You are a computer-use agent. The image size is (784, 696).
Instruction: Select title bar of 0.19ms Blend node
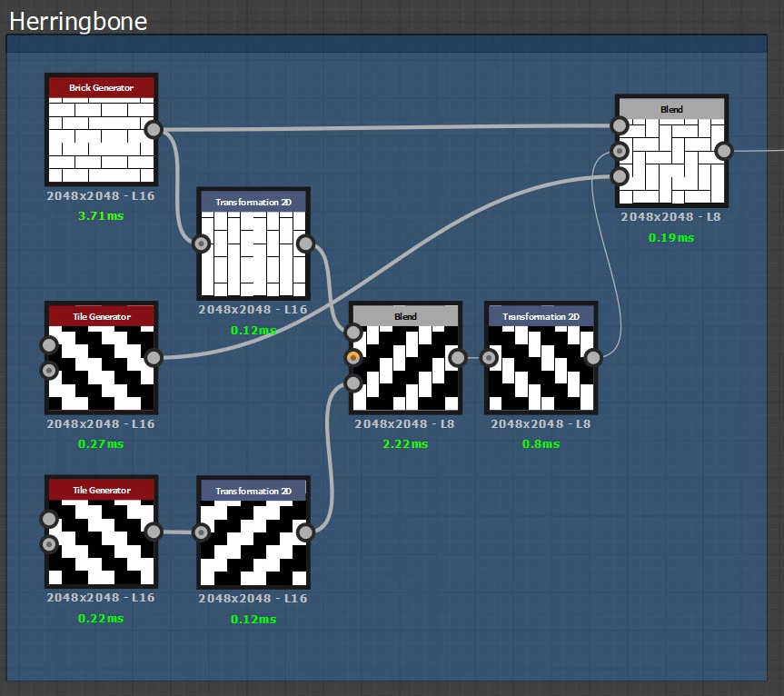(x=671, y=109)
